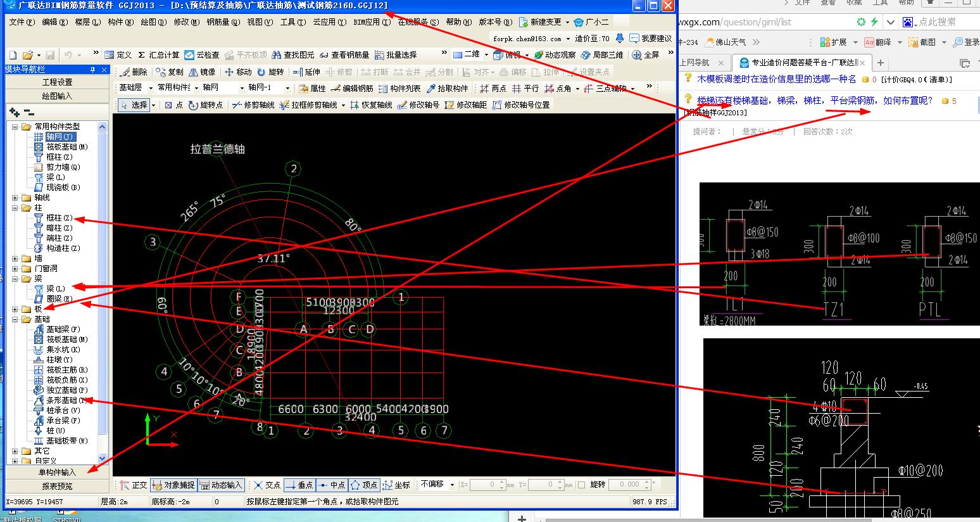Open the 定义 (Define) toolbar item
The height and width of the screenshot is (522, 980).
[x=118, y=55]
